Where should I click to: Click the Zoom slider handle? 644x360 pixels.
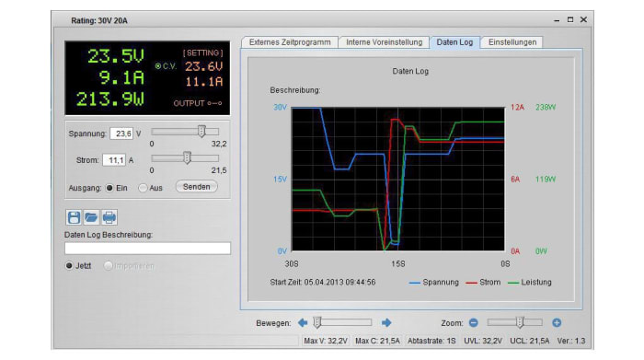(x=520, y=322)
